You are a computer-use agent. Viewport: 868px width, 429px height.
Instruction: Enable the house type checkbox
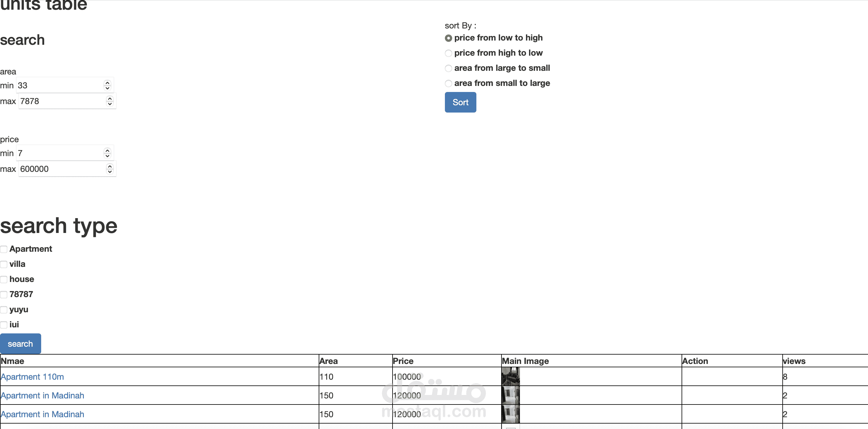[4, 279]
